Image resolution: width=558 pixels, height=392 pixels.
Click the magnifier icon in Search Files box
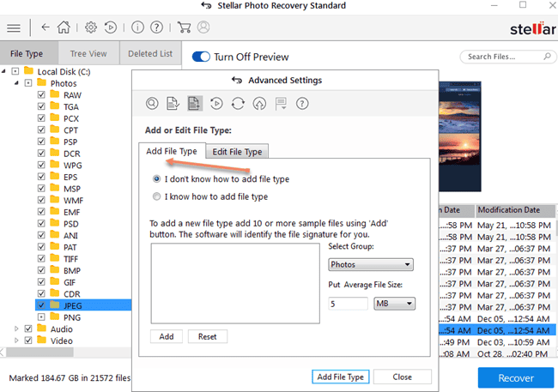548,57
